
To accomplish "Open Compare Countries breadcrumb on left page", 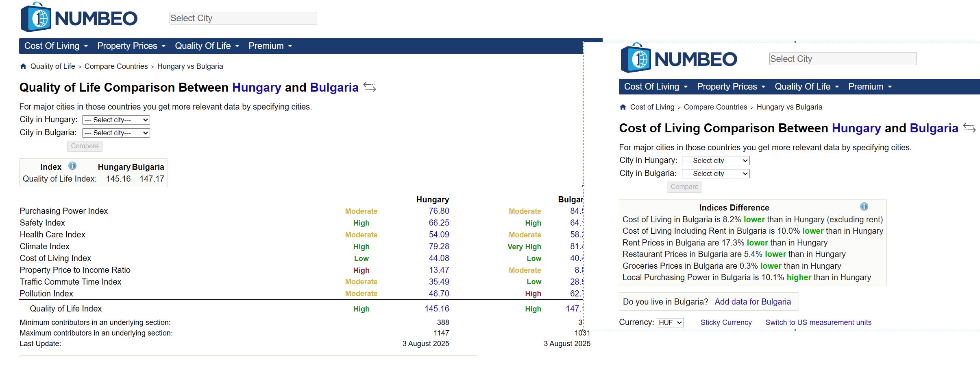I will coord(116,66).
